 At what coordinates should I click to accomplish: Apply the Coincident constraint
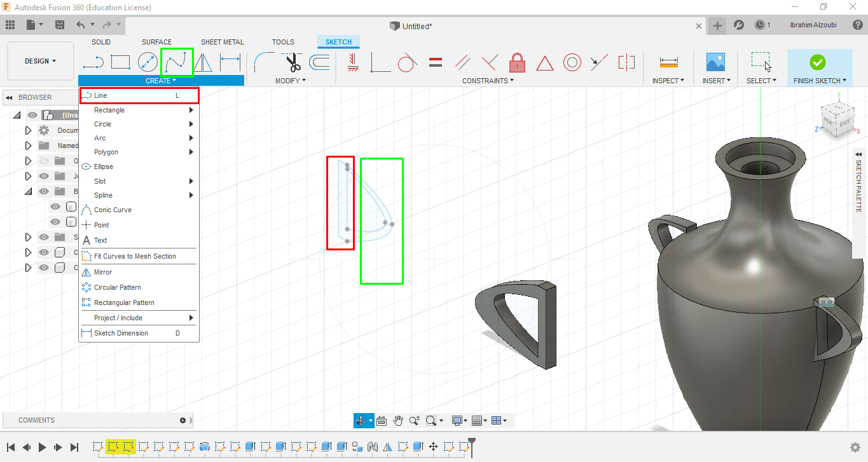pyautogui.click(x=380, y=62)
